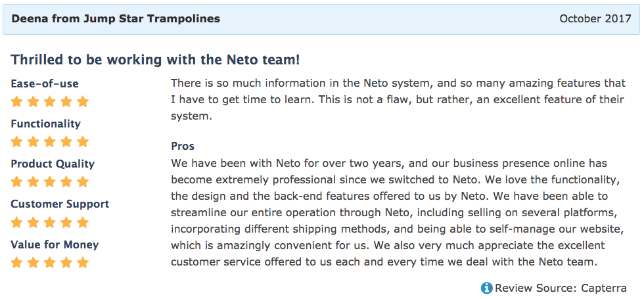Click the Review Source: Capterra text
Viewport: 644px width, 299px height.
(x=561, y=288)
